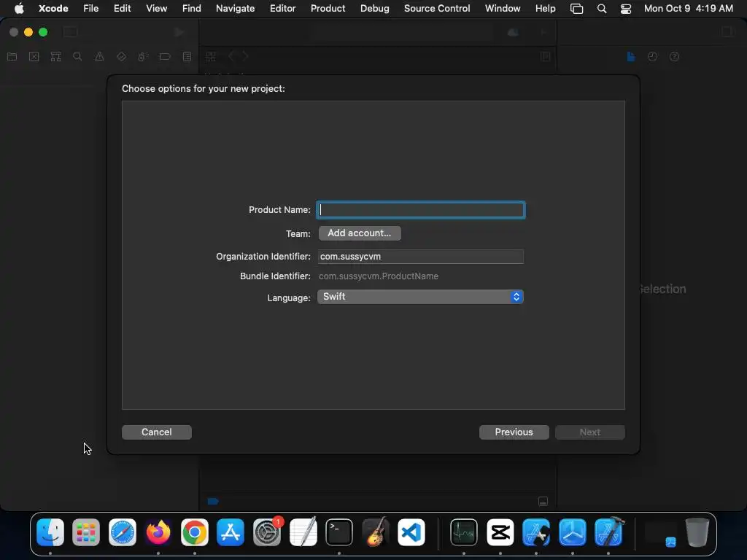The image size is (747, 560).
Task: Click the Cancel button in the dialog
Action: click(x=157, y=432)
